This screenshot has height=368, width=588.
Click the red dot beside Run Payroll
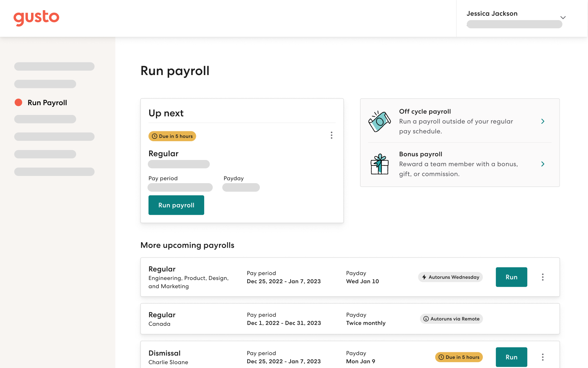tap(18, 103)
